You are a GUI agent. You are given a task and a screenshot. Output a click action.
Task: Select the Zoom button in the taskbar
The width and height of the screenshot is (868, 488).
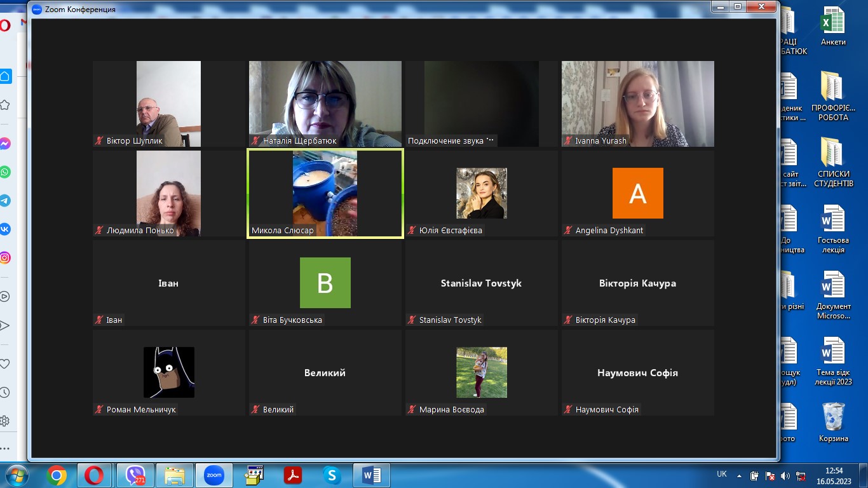pos(214,475)
